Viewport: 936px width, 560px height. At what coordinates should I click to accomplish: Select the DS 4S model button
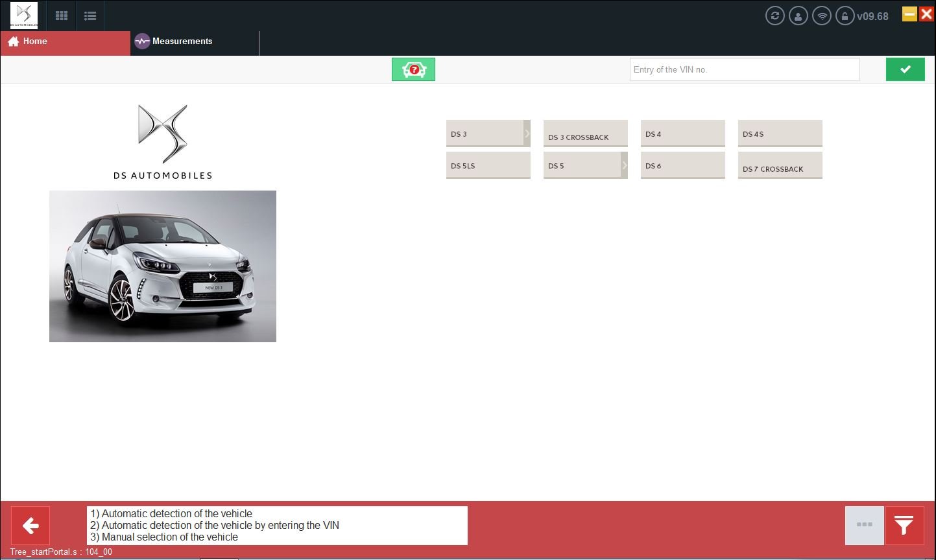click(x=780, y=133)
